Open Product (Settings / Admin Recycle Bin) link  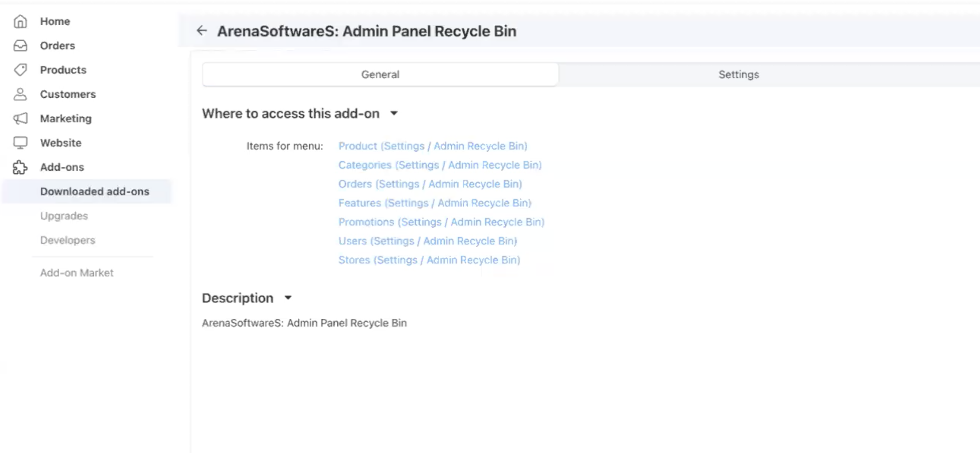[x=433, y=146]
